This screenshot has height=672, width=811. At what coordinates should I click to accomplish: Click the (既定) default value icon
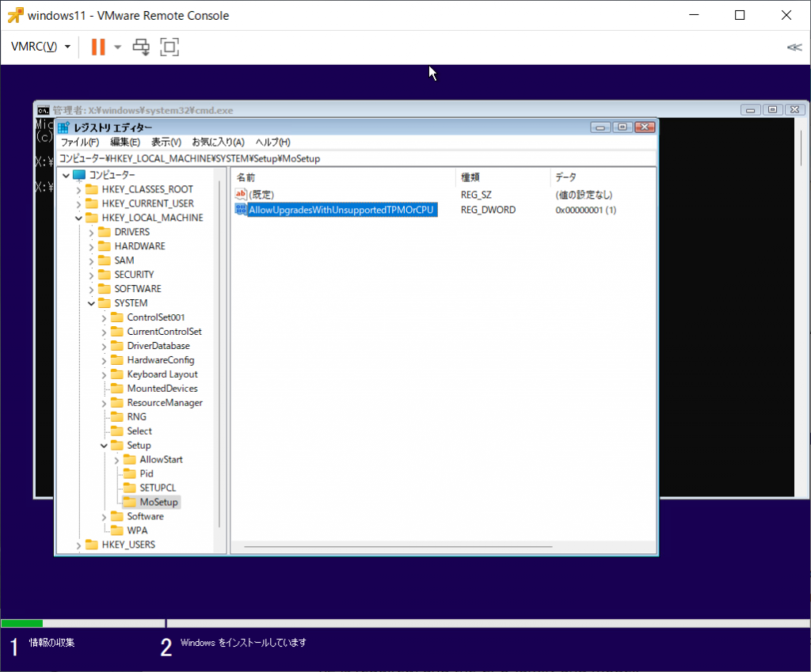click(x=241, y=195)
